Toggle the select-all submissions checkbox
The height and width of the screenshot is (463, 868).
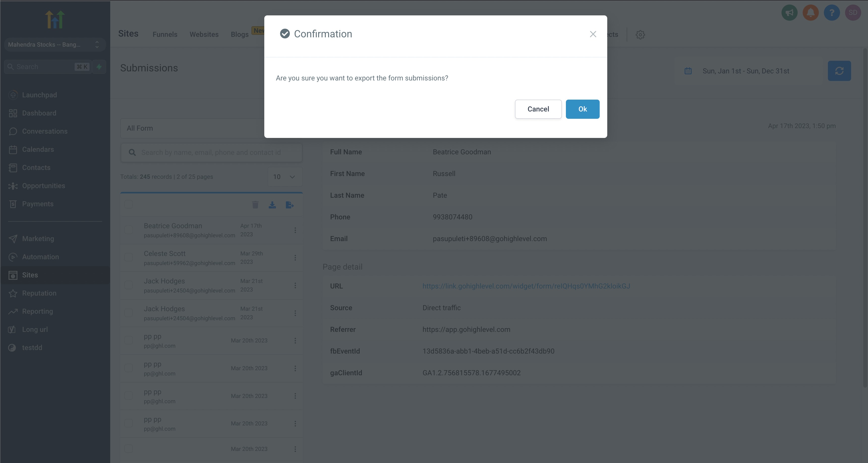[129, 204]
